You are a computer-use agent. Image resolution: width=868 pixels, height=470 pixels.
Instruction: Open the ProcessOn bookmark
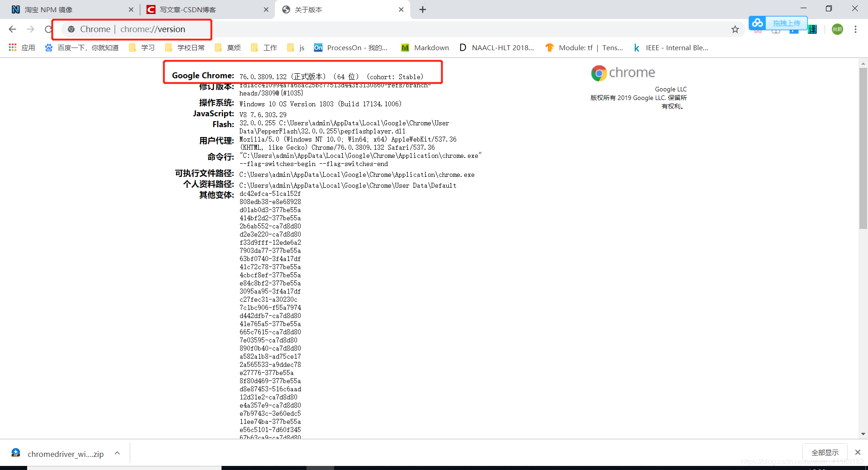tap(351, 47)
